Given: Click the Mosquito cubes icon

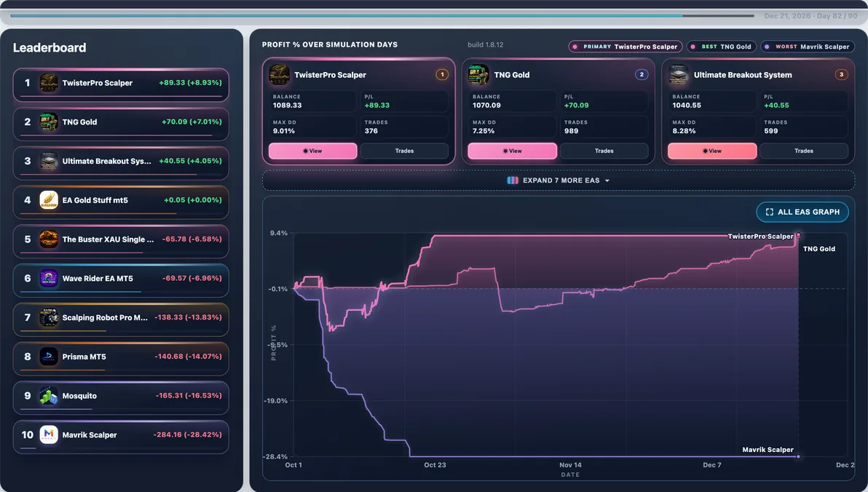Looking at the screenshot, I should tap(49, 396).
